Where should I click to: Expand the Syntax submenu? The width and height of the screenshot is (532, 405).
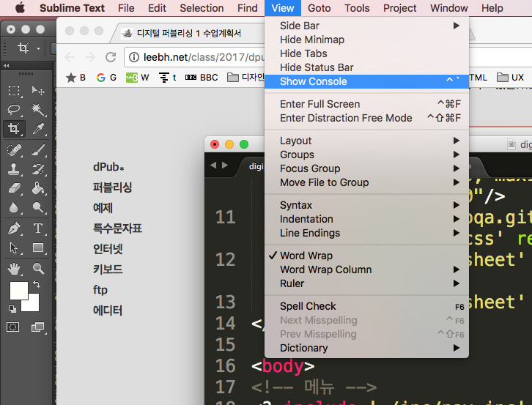pos(296,205)
